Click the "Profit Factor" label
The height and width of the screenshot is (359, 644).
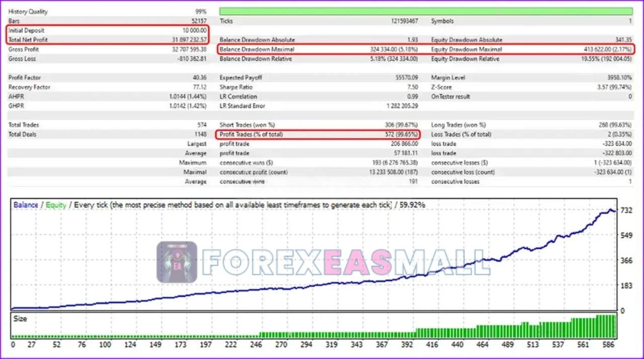coord(25,77)
